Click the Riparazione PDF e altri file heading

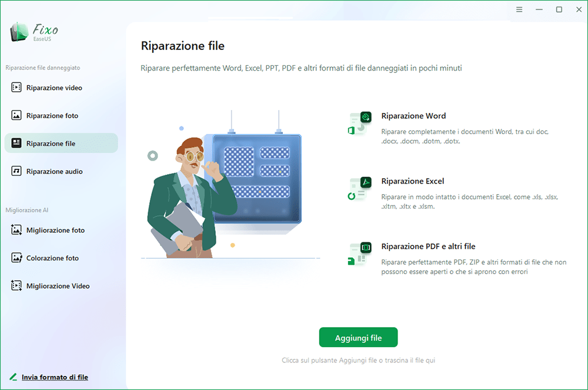pos(428,246)
